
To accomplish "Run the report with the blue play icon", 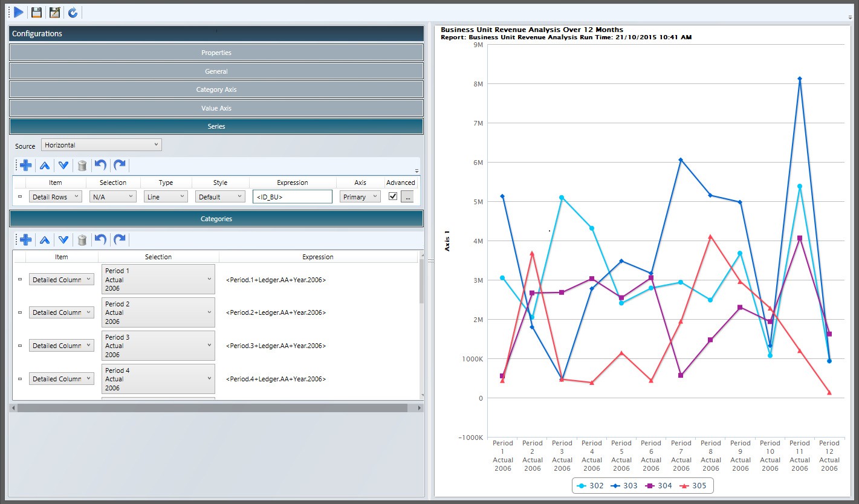I will tap(19, 12).
